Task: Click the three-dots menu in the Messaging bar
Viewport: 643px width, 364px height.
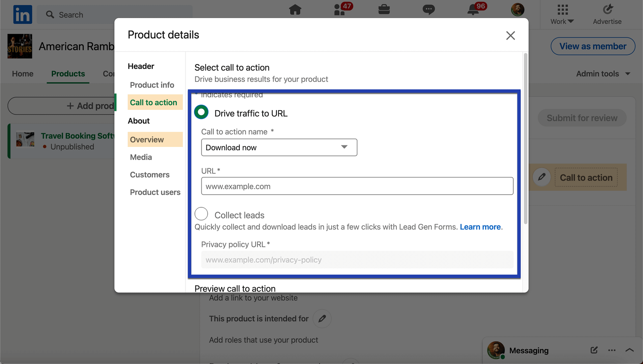Action: click(612, 350)
